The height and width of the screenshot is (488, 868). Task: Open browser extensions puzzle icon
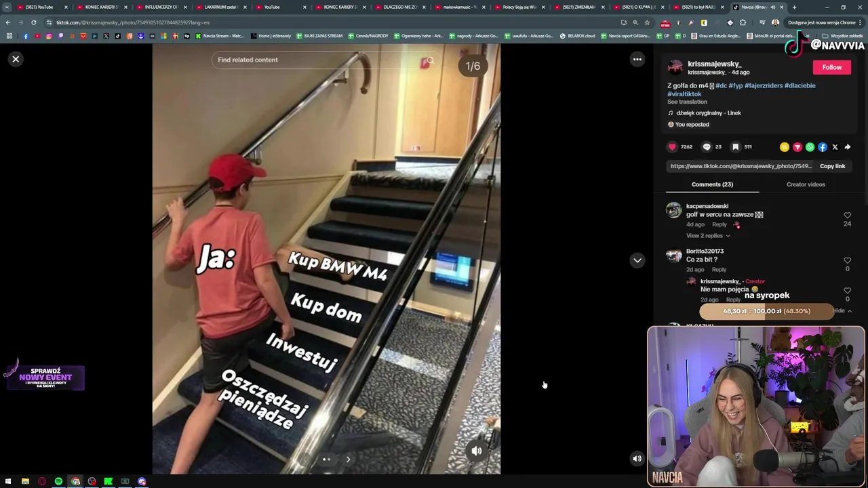(743, 22)
